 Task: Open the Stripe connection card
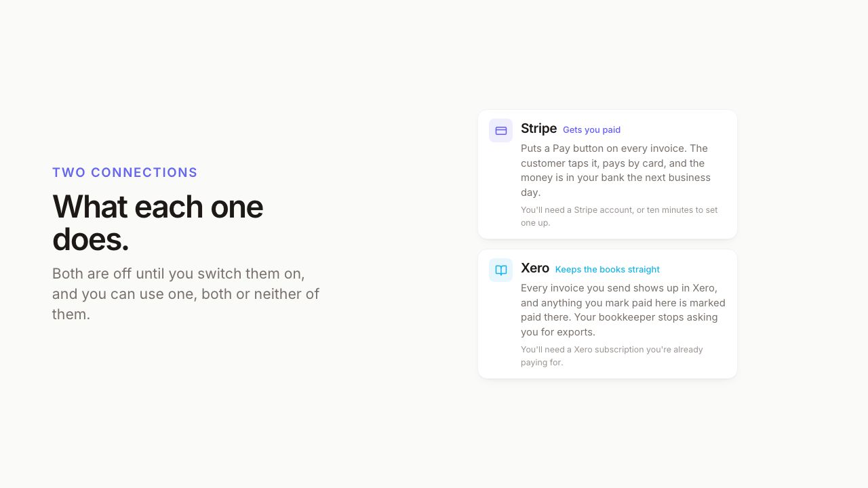pos(608,174)
